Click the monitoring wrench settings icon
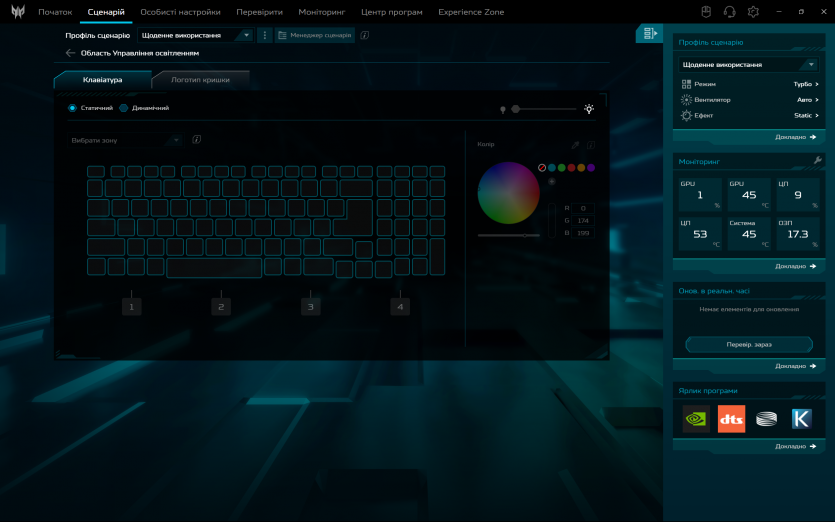835x522 pixels. (817, 160)
